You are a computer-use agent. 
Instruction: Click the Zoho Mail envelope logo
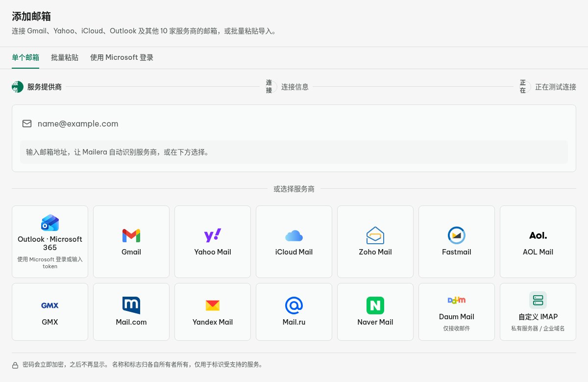[x=375, y=236]
